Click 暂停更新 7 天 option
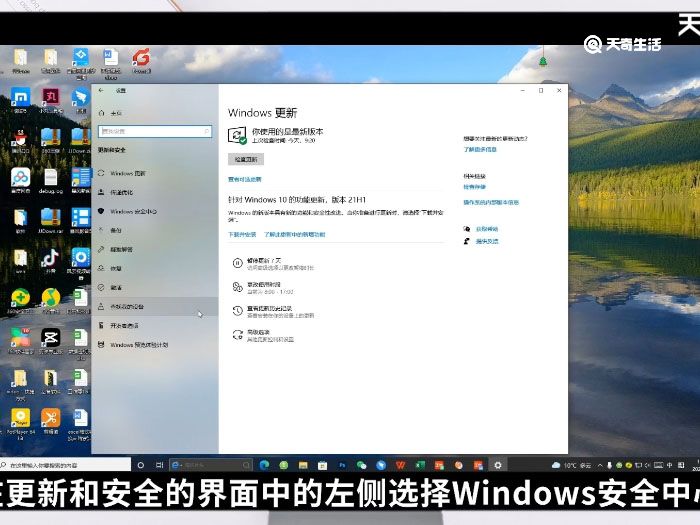This screenshot has height=525, width=700. (273, 264)
